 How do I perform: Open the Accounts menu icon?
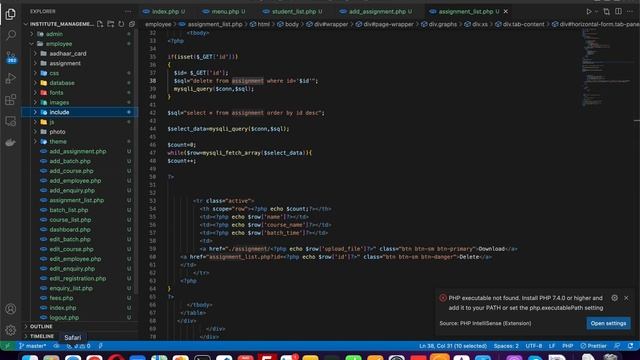pyautogui.click(x=11, y=309)
